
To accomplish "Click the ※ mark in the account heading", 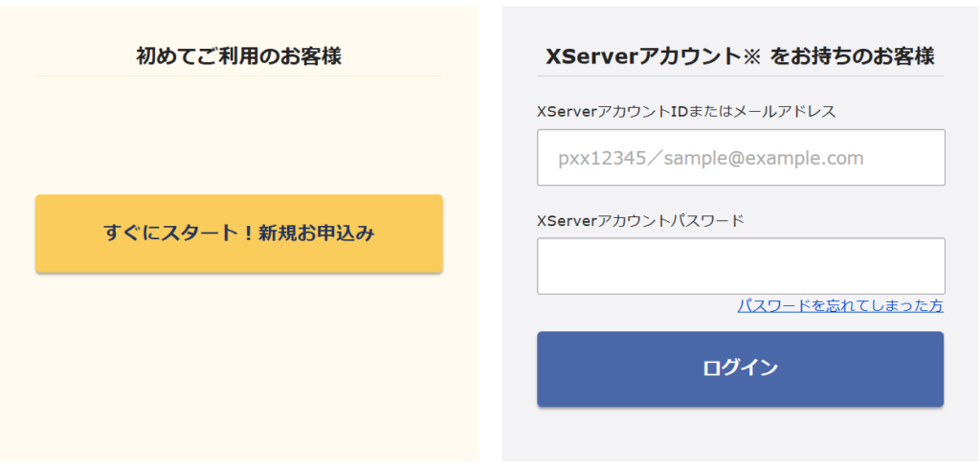I will [750, 56].
